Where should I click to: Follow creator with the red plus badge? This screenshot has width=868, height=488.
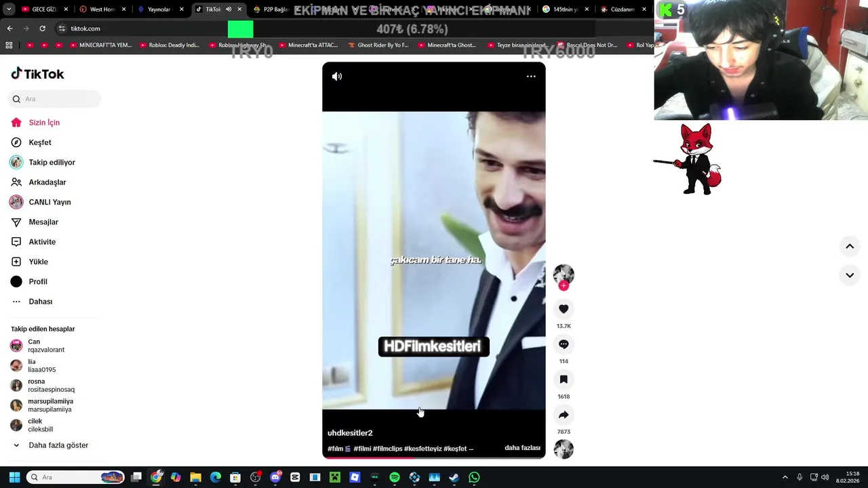[x=564, y=285]
